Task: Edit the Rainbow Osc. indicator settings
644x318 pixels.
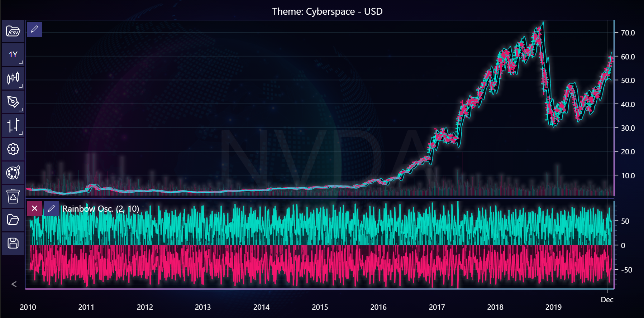Action: [x=51, y=208]
